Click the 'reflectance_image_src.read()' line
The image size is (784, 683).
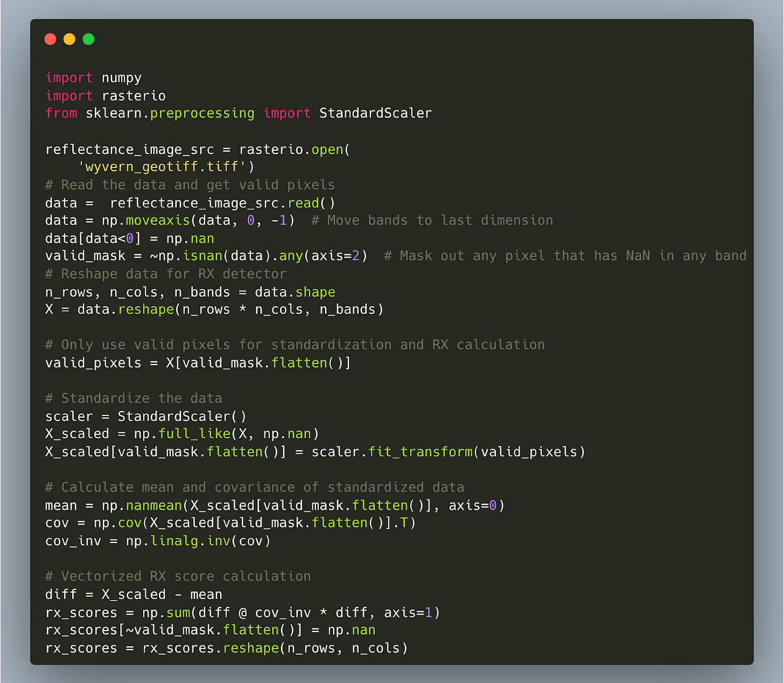pyautogui.click(x=190, y=203)
